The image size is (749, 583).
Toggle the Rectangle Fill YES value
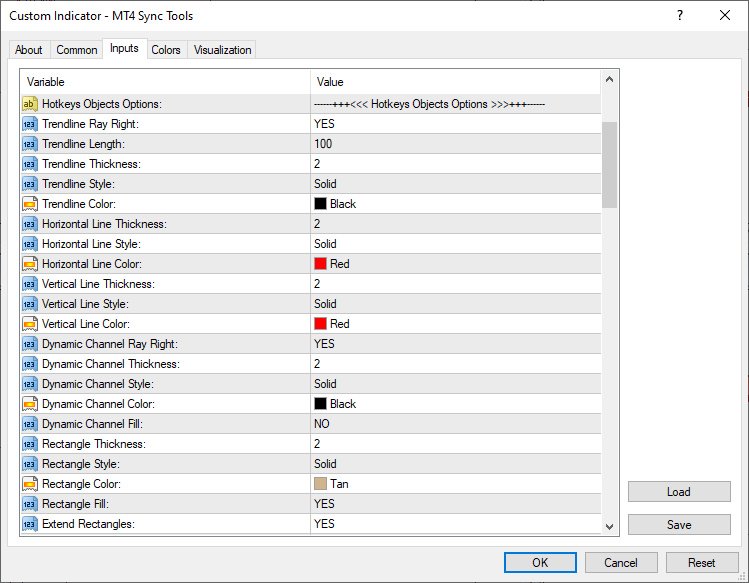coord(324,504)
